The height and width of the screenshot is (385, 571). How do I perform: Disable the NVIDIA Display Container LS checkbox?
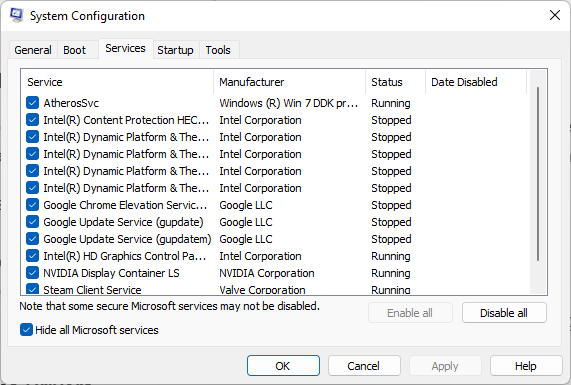(x=32, y=273)
